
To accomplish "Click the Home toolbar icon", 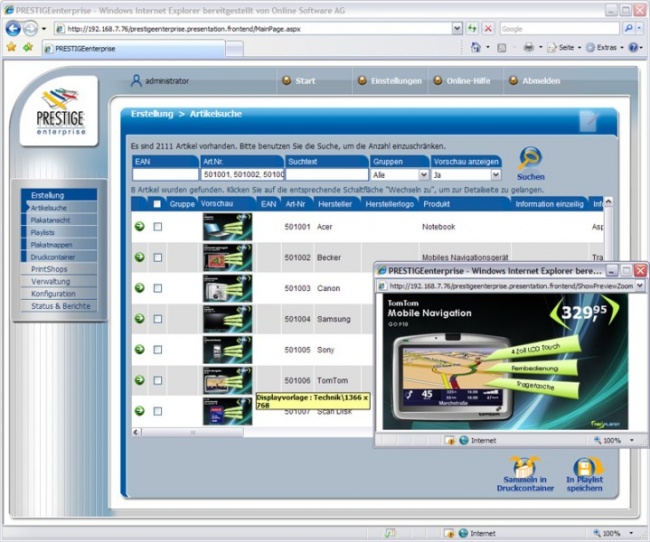I will click(476, 48).
